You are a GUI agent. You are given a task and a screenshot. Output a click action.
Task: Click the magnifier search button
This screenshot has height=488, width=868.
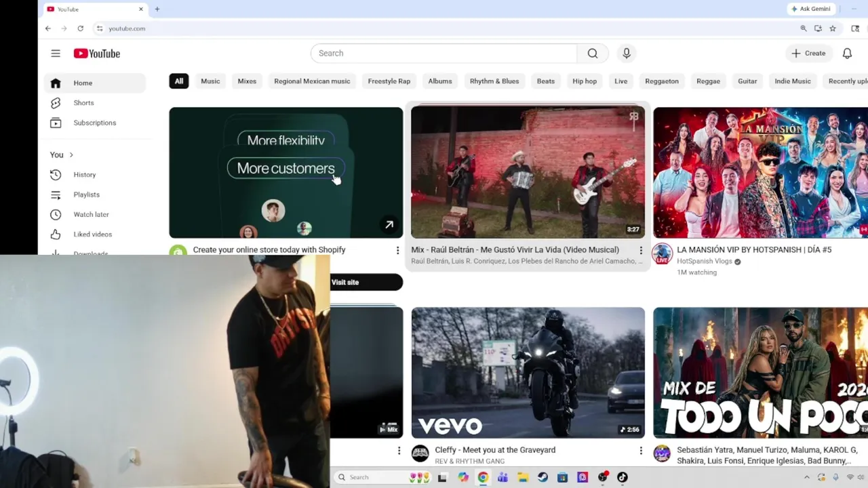click(593, 54)
